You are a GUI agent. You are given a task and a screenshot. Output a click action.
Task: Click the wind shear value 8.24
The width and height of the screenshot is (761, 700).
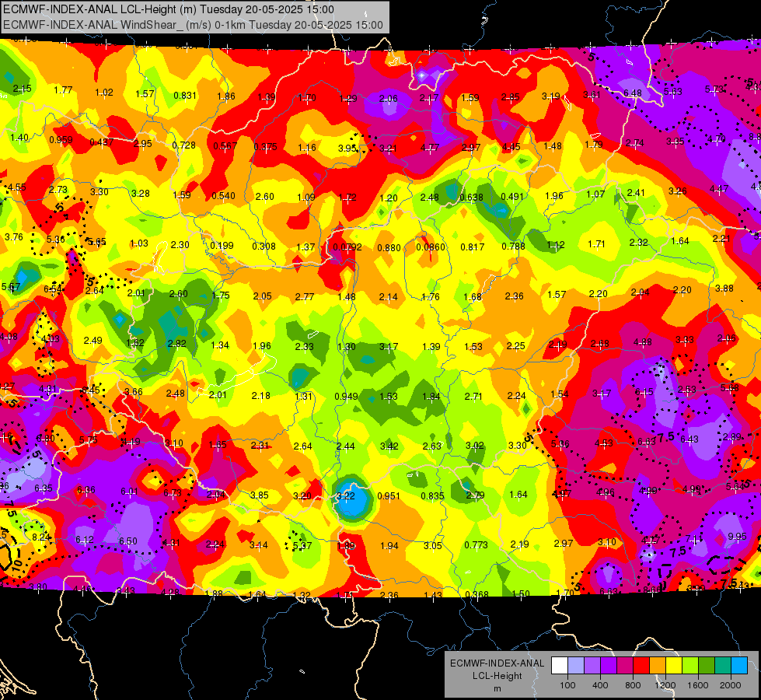click(x=41, y=537)
